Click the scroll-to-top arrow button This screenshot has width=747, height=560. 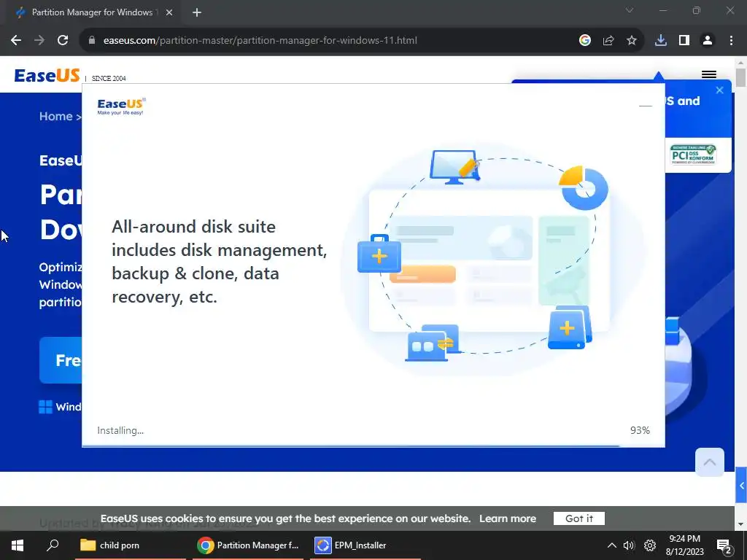[x=709, y=462]
